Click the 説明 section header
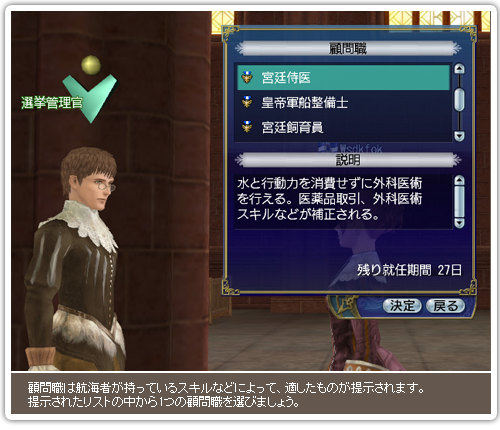The image size is (500, 430). (348, 160)
